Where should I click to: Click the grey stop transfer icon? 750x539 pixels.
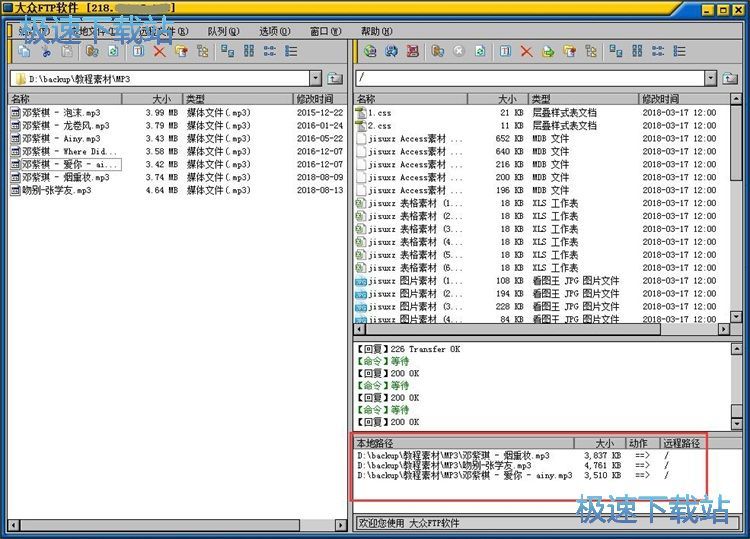(x=459, y=51)
